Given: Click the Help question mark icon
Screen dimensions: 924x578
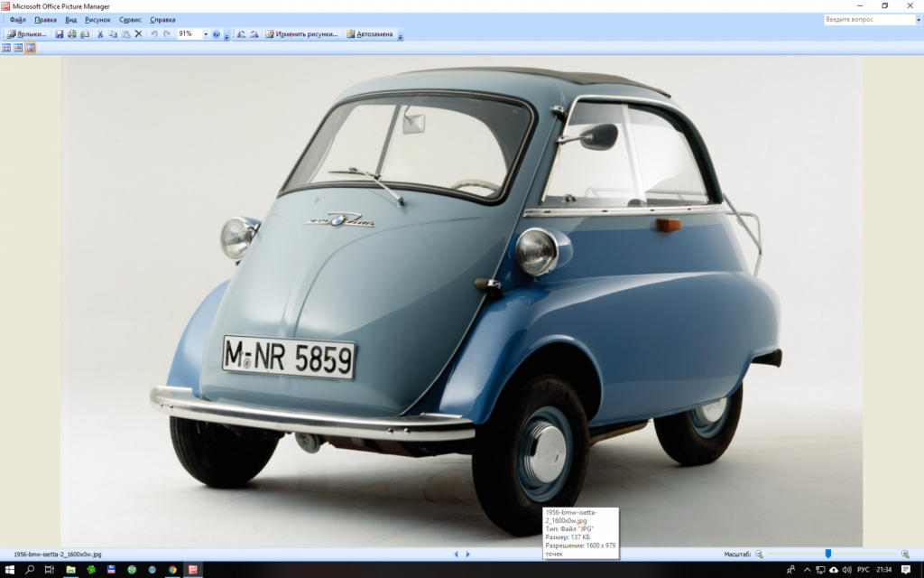Looking at the screenshot, I should (x=216, y=34).
